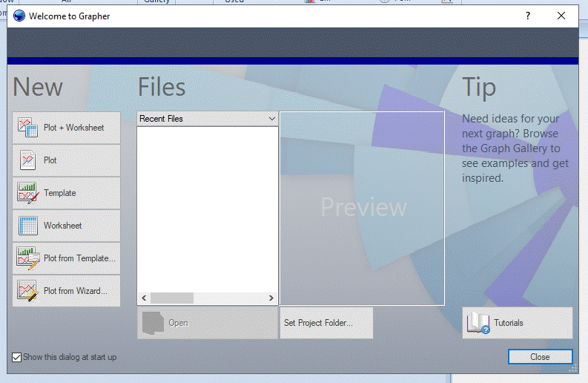Select the Plot icon under New

pos(28,160)
